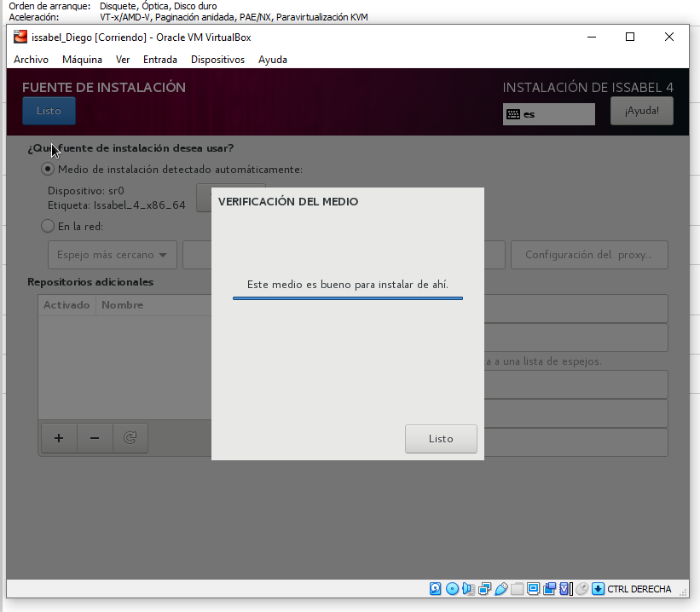Click the keyboard capture arrow icon

[x=598, y=589]
